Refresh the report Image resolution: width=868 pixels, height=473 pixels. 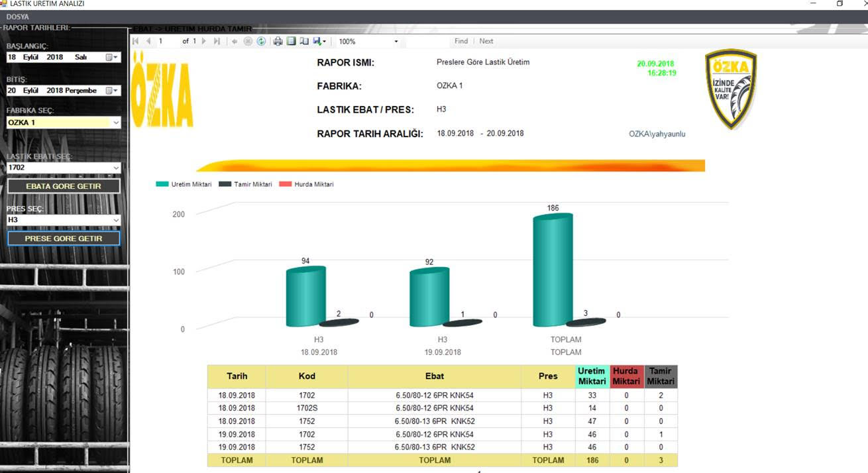pos(261,41)
